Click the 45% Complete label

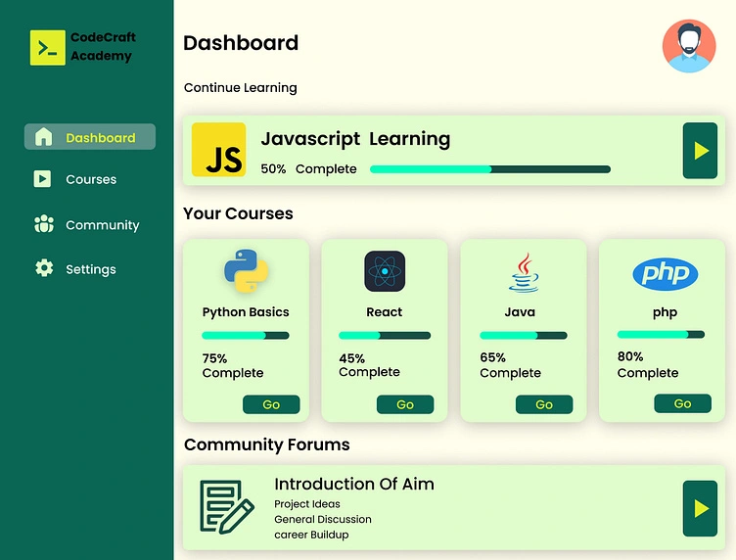(x=369, y=365)
